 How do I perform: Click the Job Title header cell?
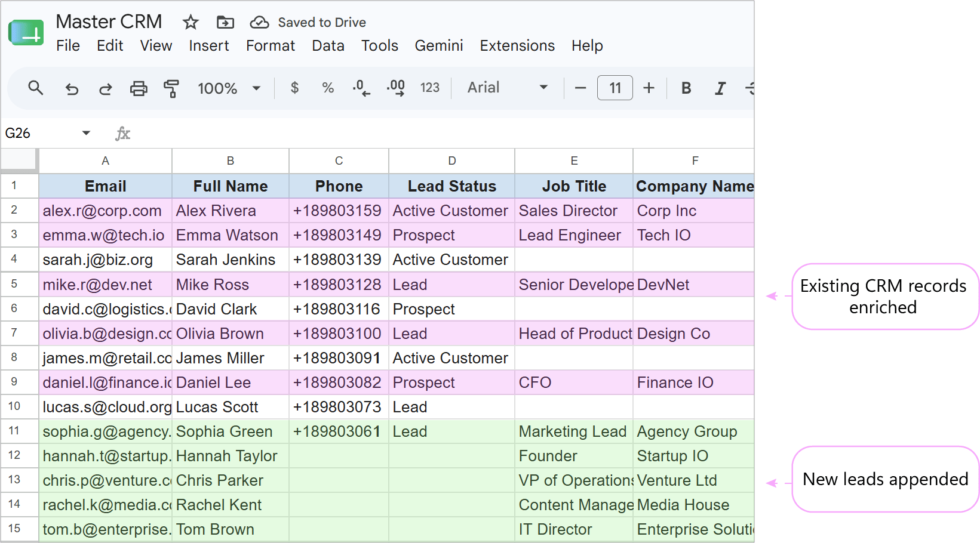pos(574,186)
